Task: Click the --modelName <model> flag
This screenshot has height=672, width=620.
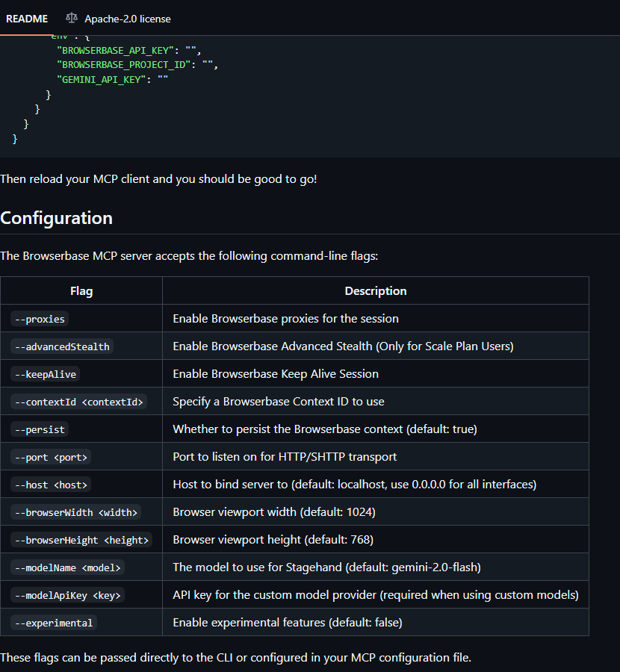Action: click(67, 567)
